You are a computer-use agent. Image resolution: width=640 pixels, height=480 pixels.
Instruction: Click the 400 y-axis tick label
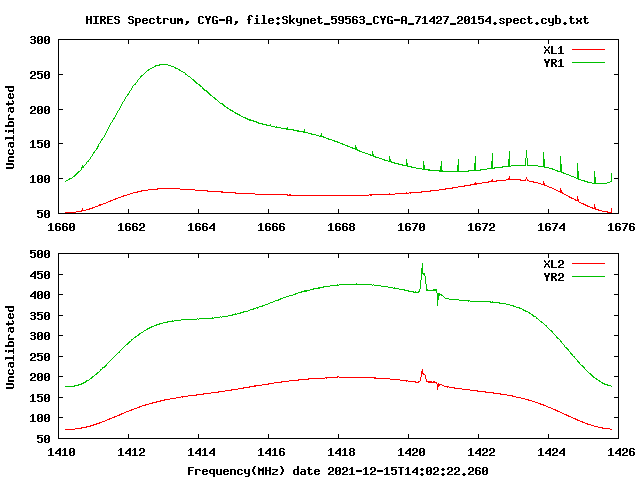point(40,295)
